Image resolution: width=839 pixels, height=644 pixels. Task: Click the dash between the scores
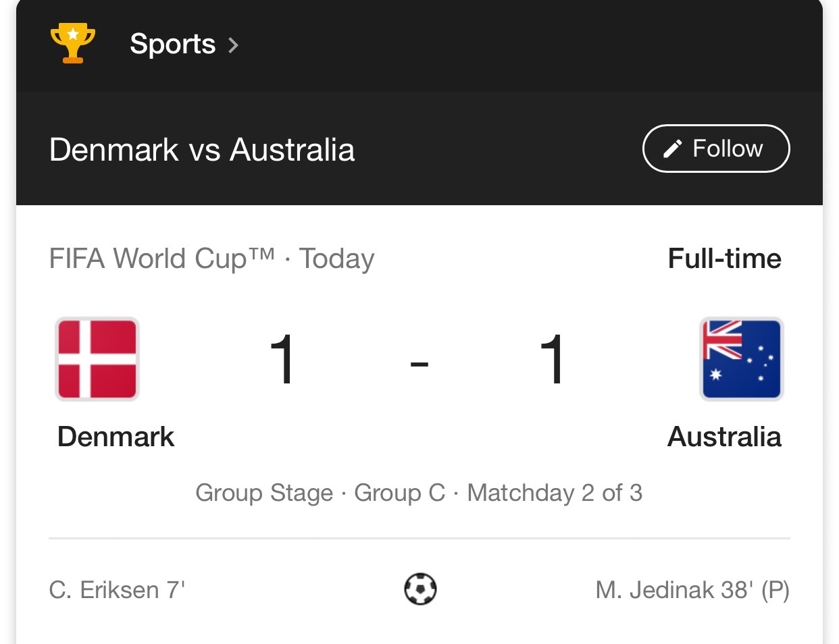tap(419, 365)
